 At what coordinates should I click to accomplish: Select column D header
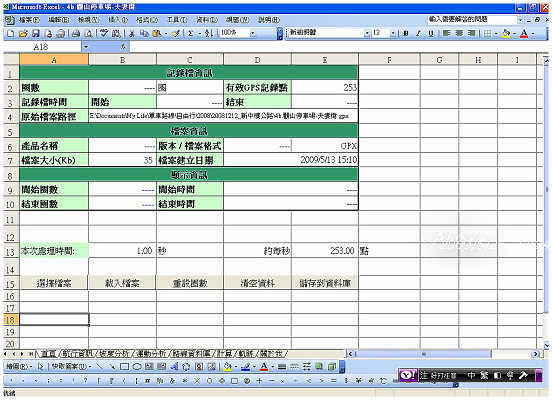257,60
